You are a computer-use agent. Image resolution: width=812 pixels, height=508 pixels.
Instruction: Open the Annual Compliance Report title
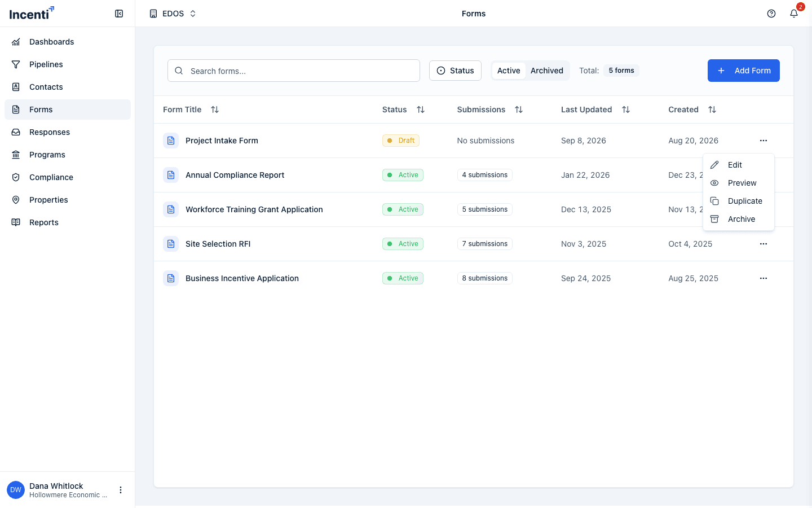[x=235, y=175]
